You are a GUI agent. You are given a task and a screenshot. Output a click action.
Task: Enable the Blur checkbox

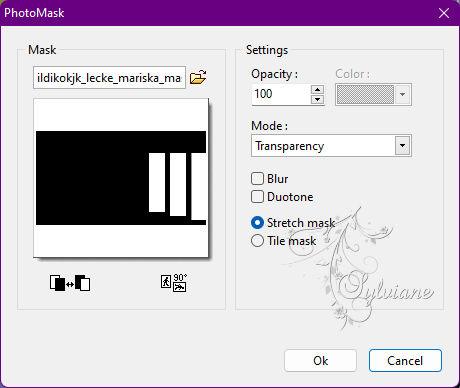257,178
